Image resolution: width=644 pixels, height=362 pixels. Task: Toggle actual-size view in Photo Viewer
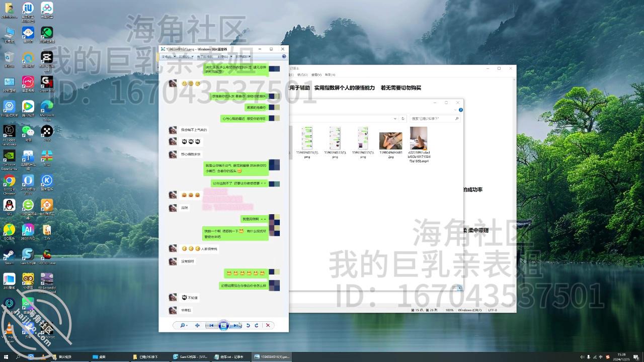pyautogui.click(x=198, y=325)
